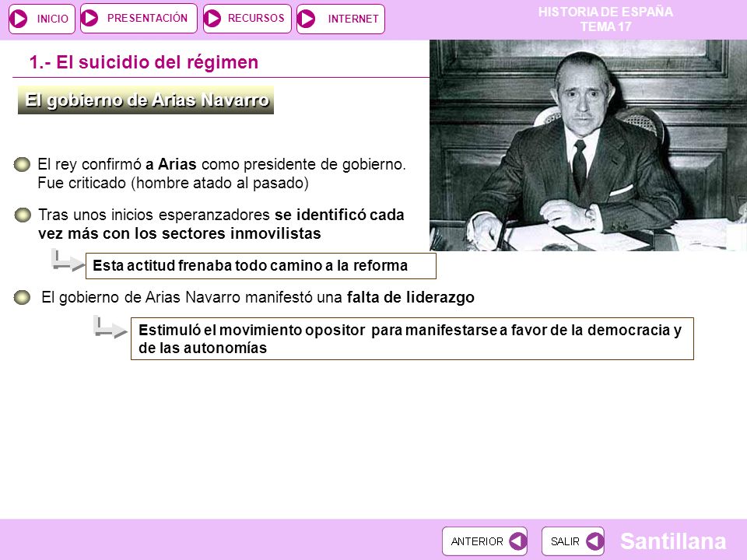Click the bullet beside 'El rey confirmó a Arias'
The image size is (747, 560).
22,164
